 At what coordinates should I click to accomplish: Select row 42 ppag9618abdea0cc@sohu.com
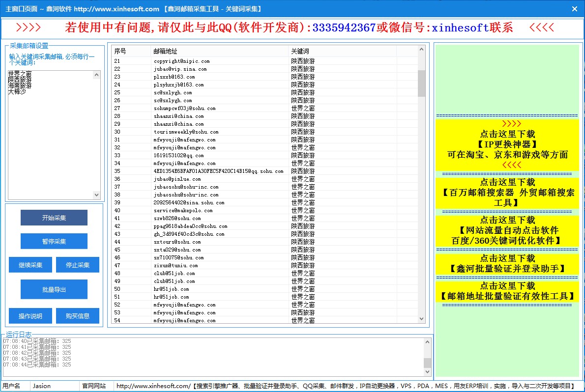pyautogui.click(x=265, y=226)
